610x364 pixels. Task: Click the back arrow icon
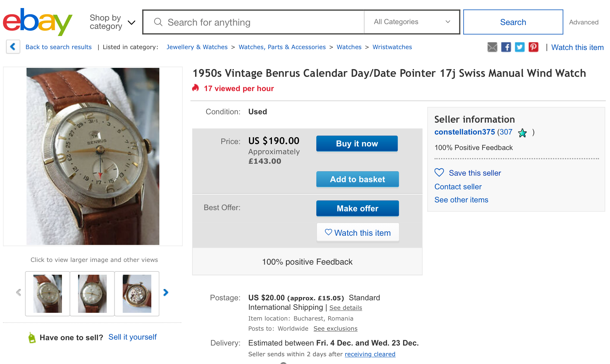tap(13, 47)
